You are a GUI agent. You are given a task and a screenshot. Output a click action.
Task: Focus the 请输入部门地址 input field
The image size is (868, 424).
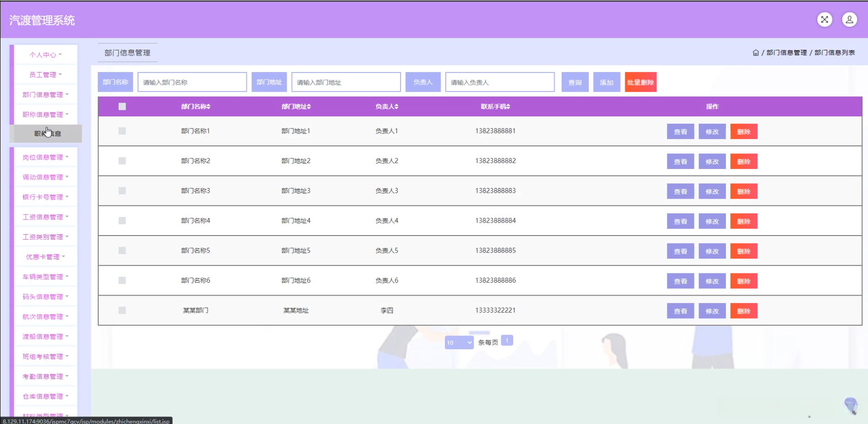[346, 82]
